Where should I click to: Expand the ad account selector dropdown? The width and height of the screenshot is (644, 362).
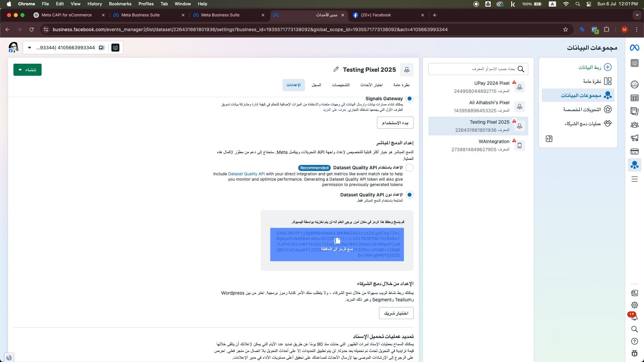[x=30, y=48]
